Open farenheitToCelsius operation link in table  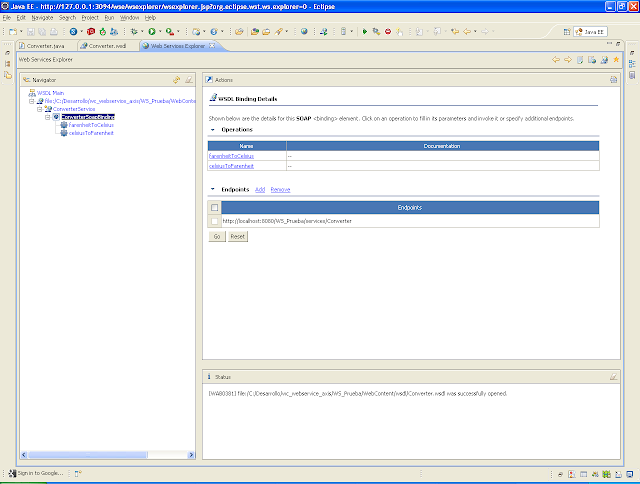231,156
